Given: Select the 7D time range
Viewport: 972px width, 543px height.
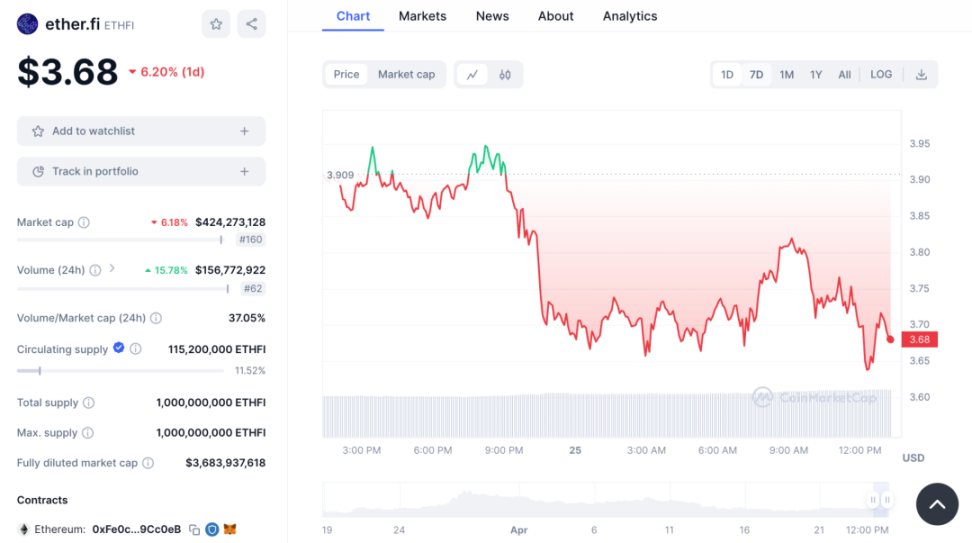Looking at the screenshot, I should coord(756,74).
